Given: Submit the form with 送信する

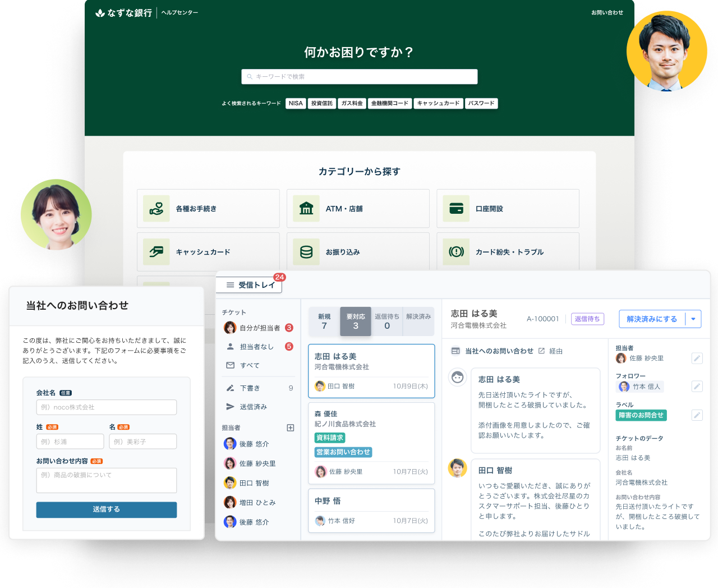Looking at the screenshot, I should pos(107,509).
